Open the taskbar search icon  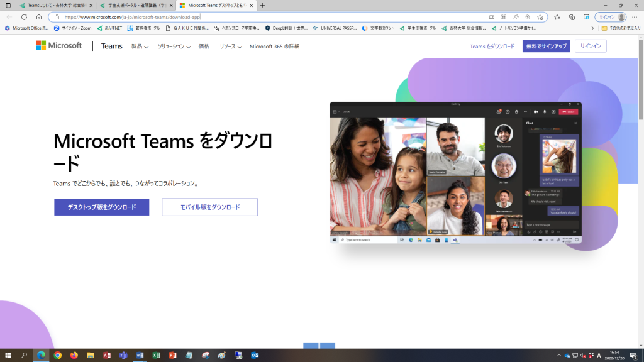tap(25, 356)
